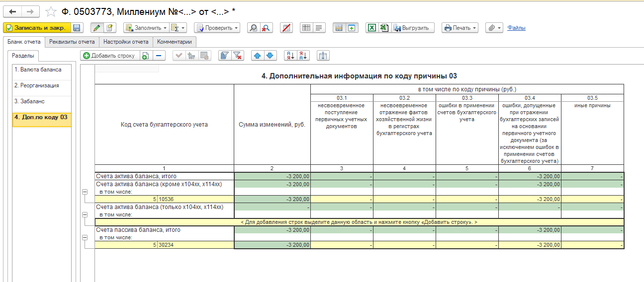Collapse the group beside account row 30234
The image size is (644, 282).
(85, 238)
